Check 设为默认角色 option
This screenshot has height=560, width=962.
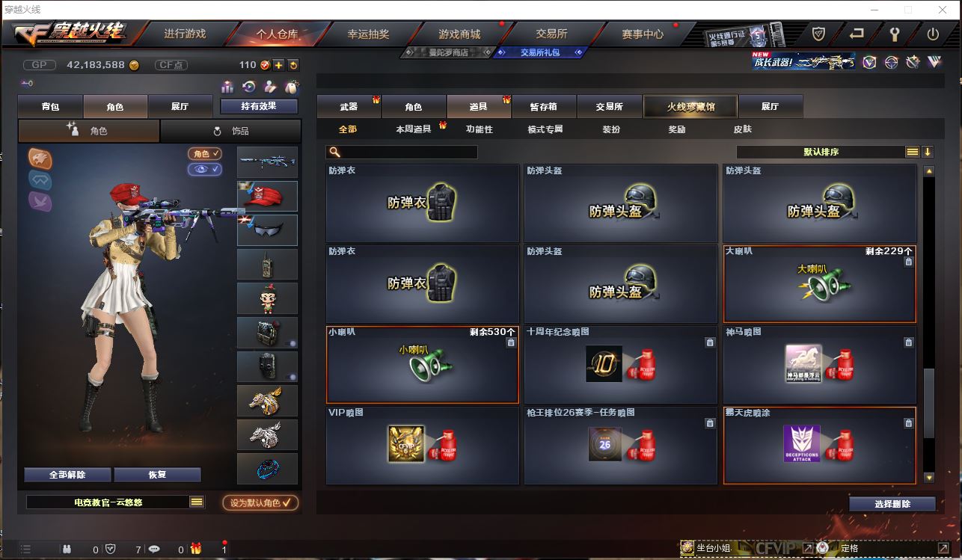point(260,502)
